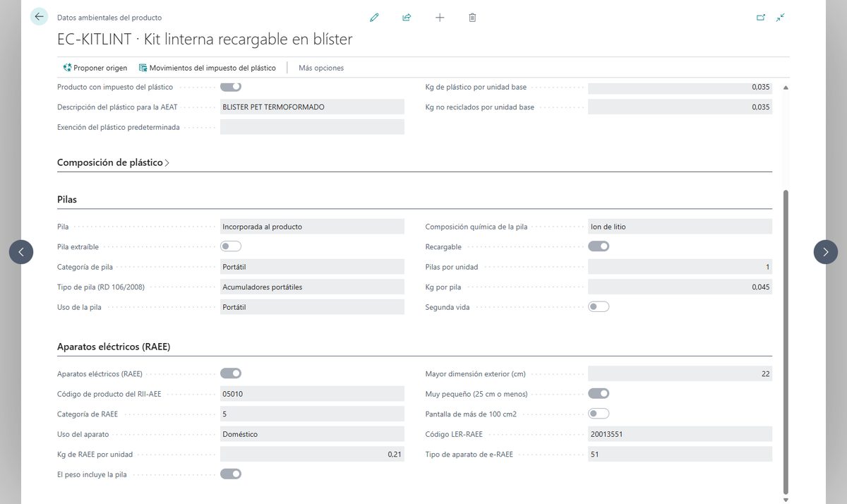Click the Kg de plástico por unidad base value

pos(680,88)
